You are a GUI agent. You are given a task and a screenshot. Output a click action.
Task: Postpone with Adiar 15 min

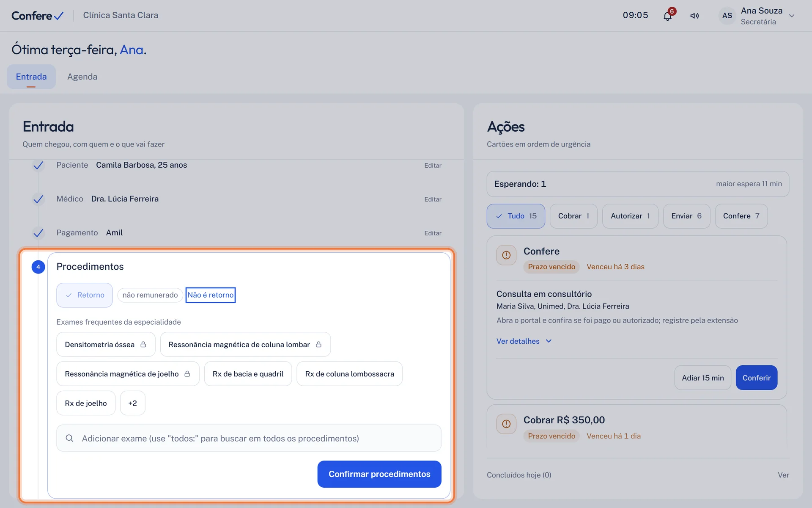(702, 378)
